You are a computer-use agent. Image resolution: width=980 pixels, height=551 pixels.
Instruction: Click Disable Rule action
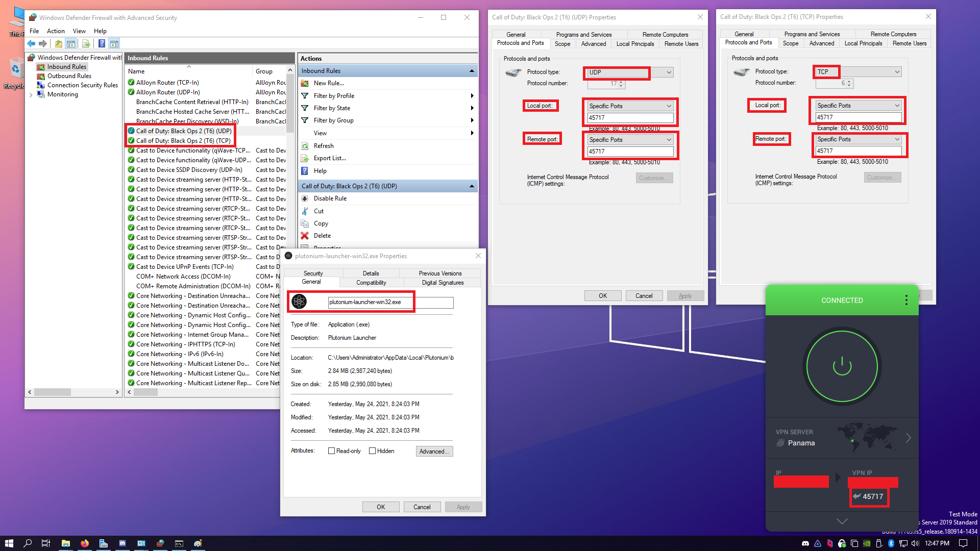pyautogui.click(x=330, y=198)
